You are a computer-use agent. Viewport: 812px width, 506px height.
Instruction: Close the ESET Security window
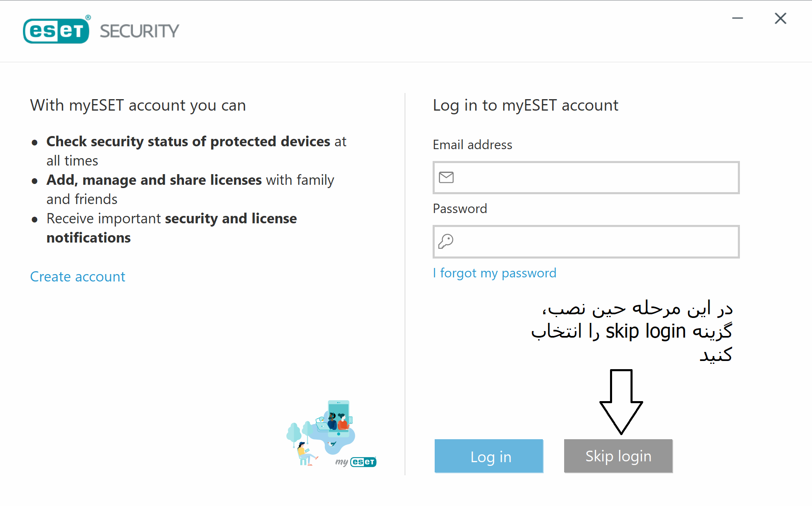coord(780,18)
